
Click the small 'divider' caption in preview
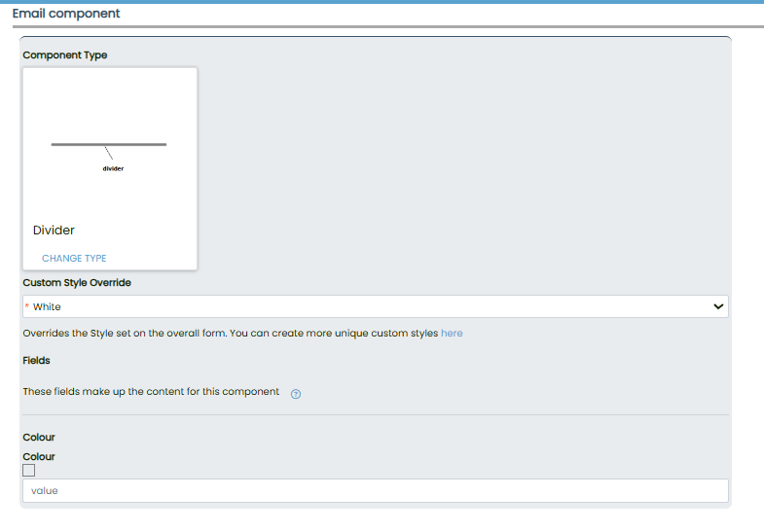click(113, 169)
